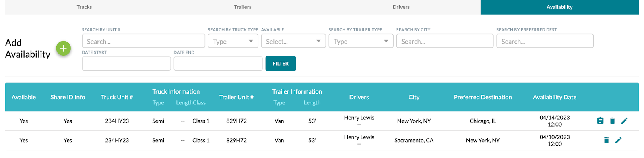The width and height of the screenshot is (644, 158).
Task: Switch to the Trailers tab
Action: coord(243,7)
